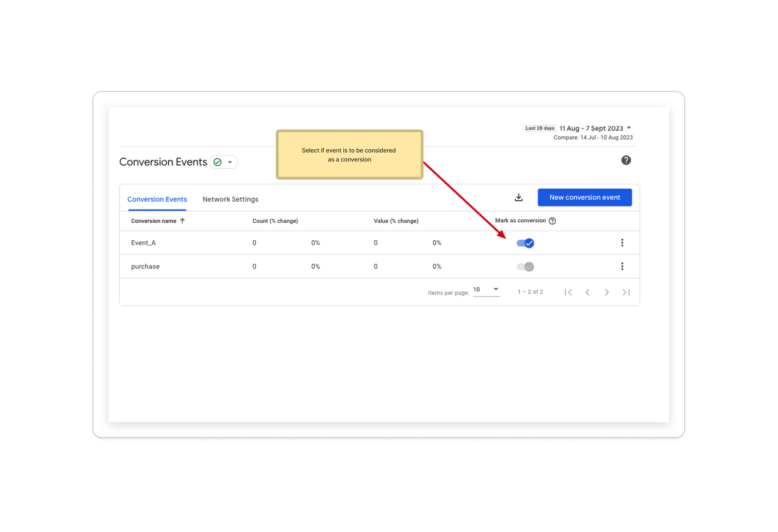Change items per page dropdown
Viewport: 778px width, 532px height.
pyautogui.click(x=486, y=290)
